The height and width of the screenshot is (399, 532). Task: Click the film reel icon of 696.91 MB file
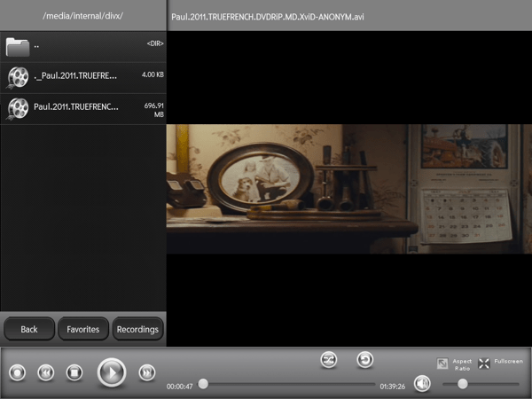click(x=18, y=109)
